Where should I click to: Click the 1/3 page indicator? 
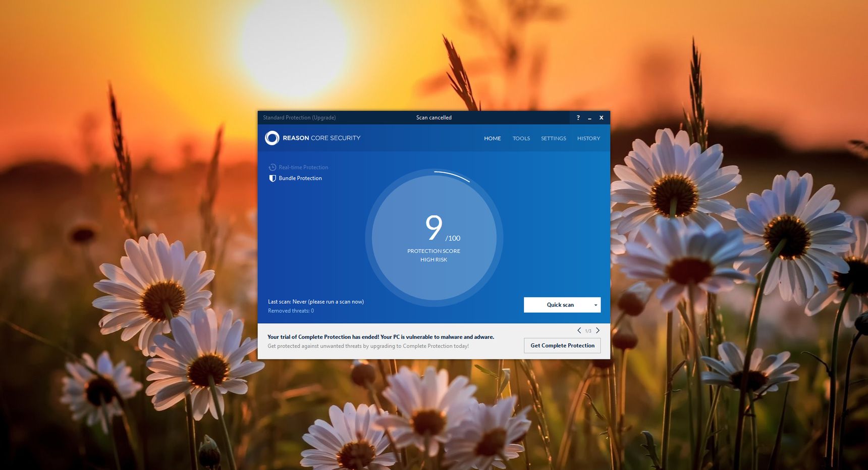(588, 331)
